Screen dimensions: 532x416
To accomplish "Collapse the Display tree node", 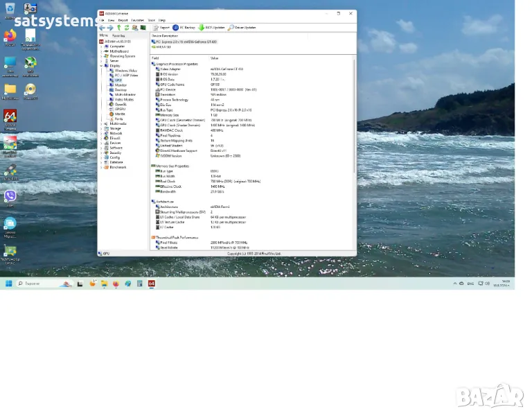I will (x=103, y=66).
